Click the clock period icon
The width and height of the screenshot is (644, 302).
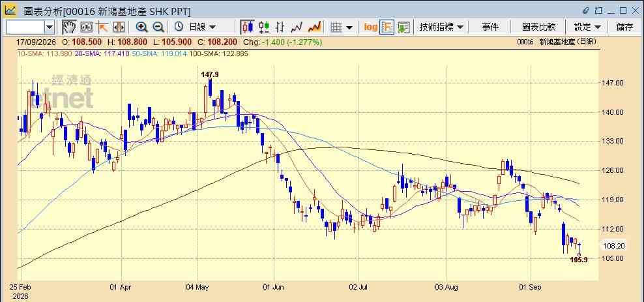179,27
